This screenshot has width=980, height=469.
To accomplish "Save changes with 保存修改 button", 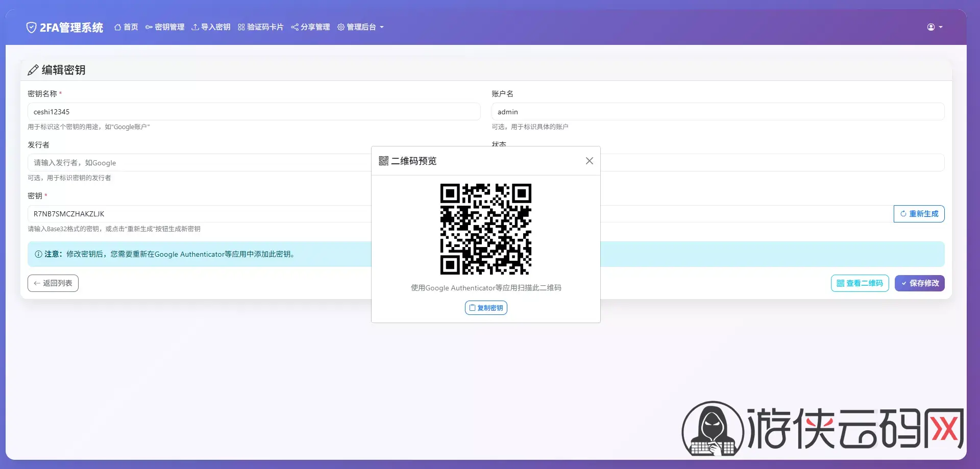I will tap(919, 283).
